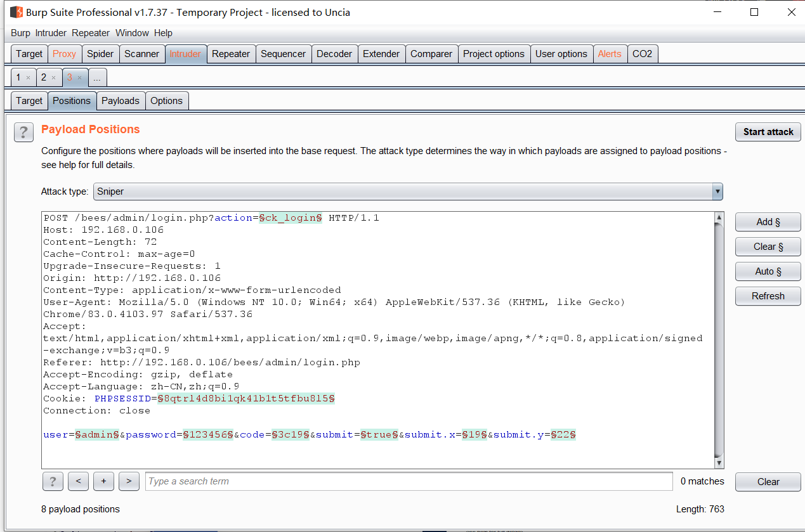Open the Window menu
Viewport: 805px width, 532px height.
pos(132,33)
